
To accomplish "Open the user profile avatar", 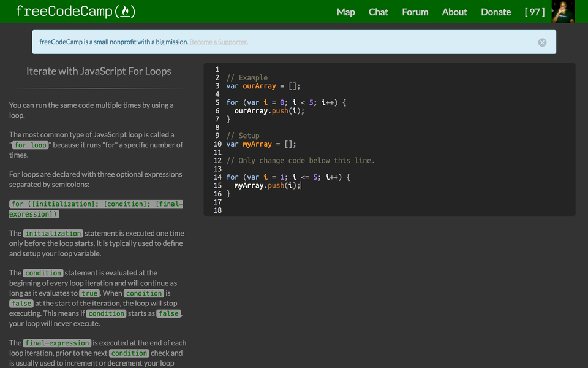I will pyautogui.click(x=563, y=11).
